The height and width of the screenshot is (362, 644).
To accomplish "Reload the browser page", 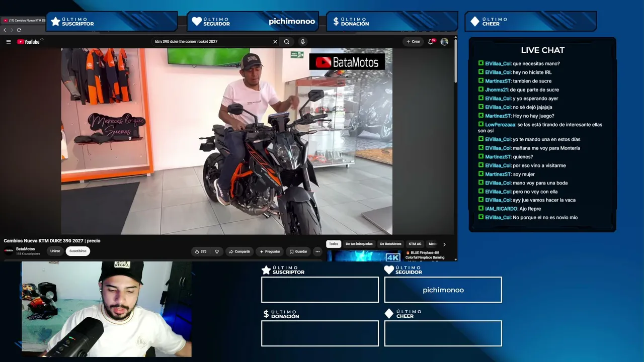I will coord(19,30).
